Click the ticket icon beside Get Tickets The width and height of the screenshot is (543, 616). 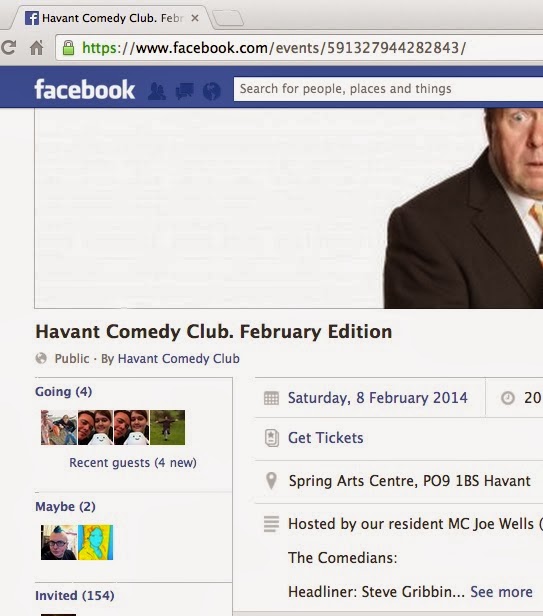click(x=272, y=438)
